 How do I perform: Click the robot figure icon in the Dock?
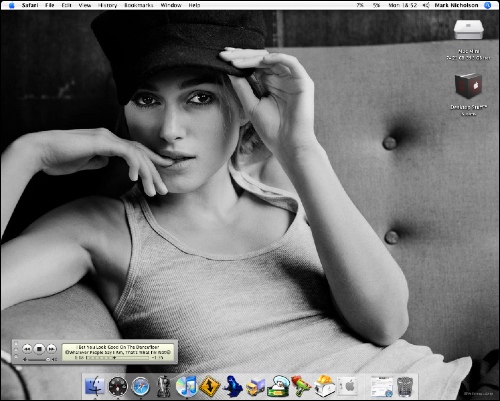[163, 386]
